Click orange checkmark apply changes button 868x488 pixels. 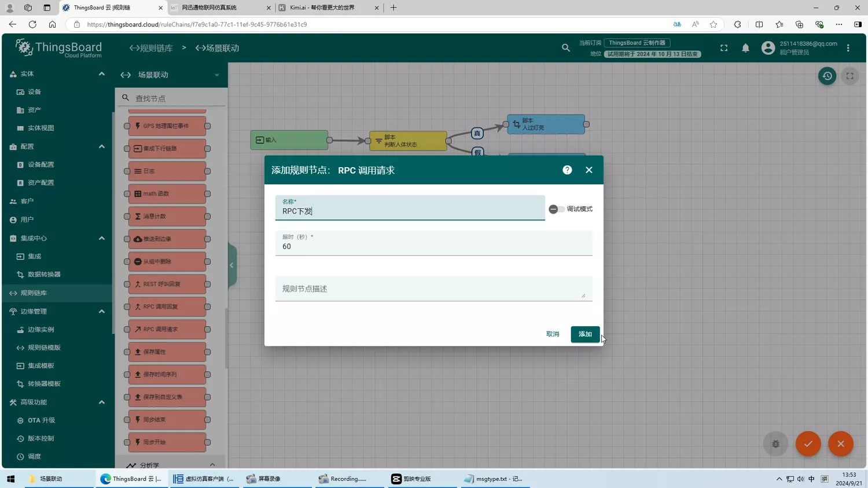coord(808,444)
